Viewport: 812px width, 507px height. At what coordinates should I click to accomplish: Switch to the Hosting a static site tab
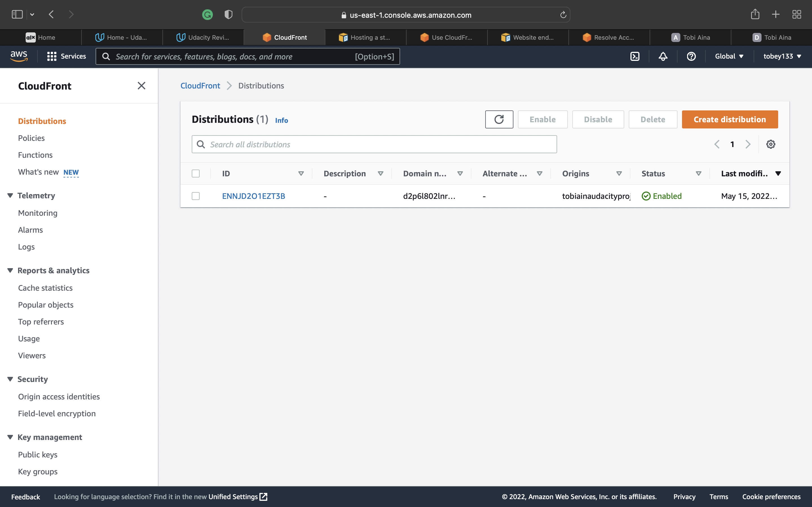tap(365, 37)
